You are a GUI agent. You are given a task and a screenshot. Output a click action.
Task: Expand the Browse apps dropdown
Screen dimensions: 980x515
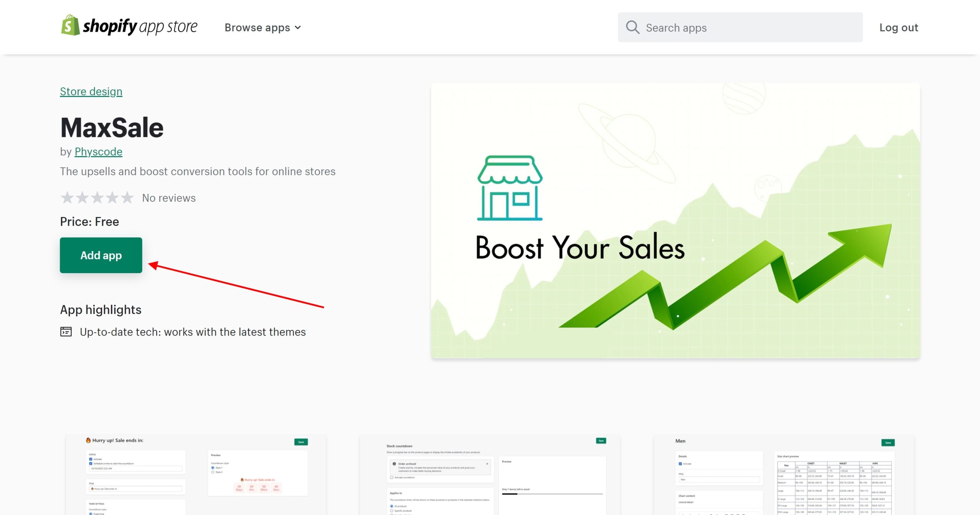263,28
